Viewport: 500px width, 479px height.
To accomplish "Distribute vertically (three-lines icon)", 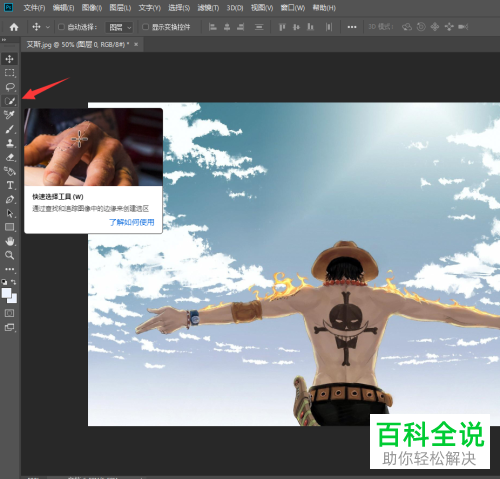I will (x=259, y=27).
